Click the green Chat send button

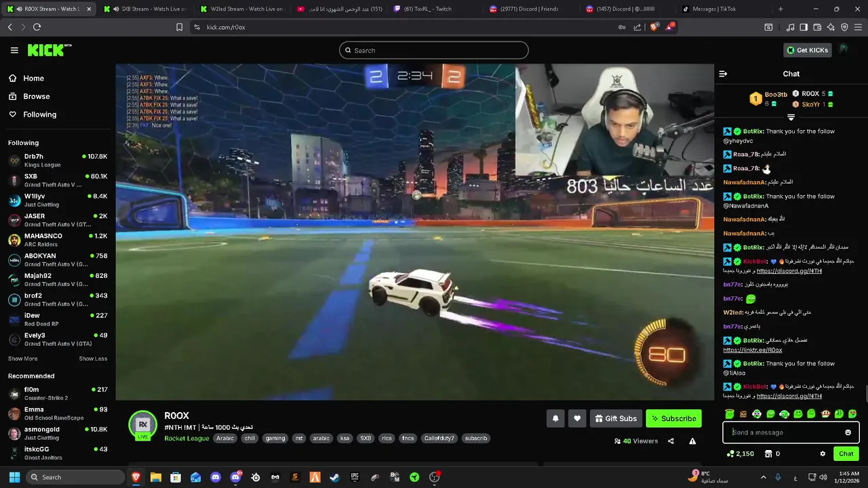pos(846,454)
